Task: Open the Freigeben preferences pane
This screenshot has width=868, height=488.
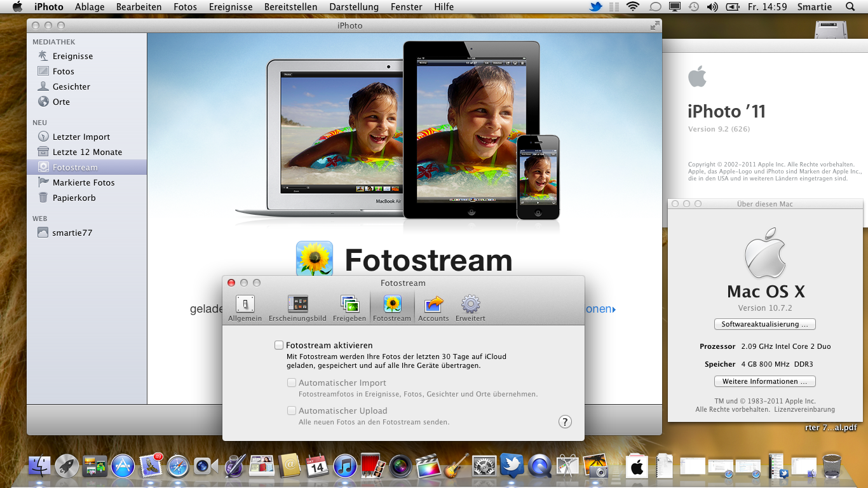Action: coord(349,308)
